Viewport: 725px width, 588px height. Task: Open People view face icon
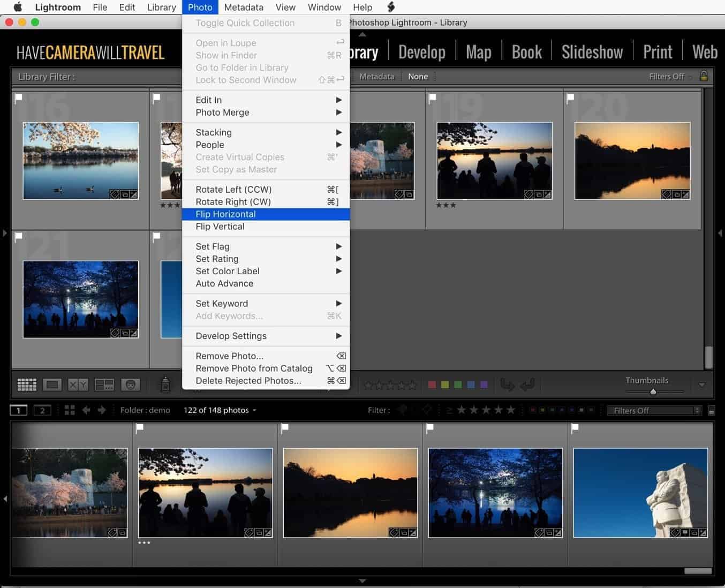(x=130, y=385)
